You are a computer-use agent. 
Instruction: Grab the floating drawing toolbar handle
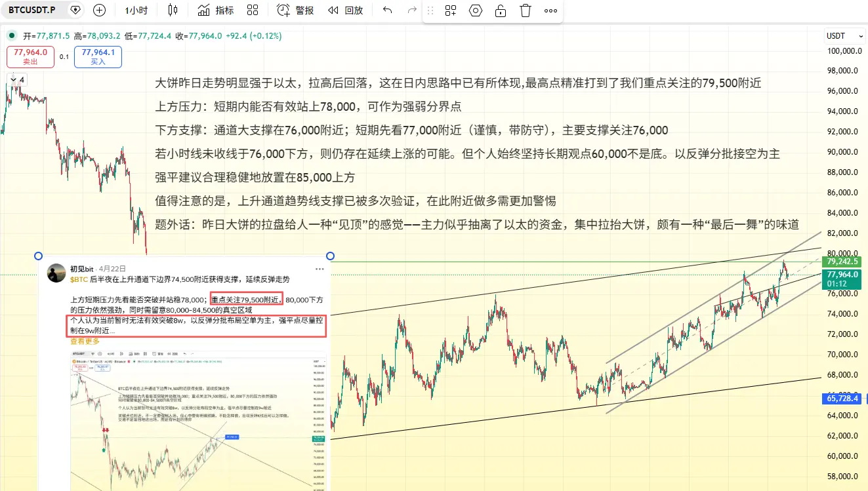[x=431, y=10]
